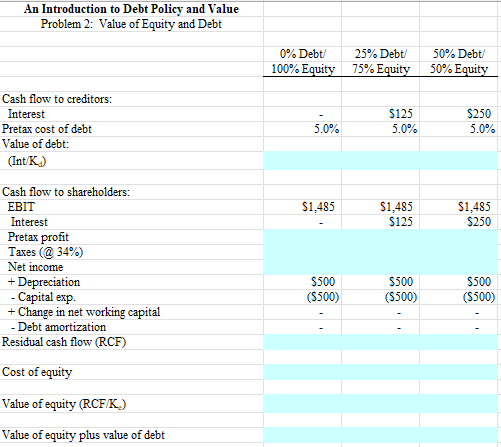Image resolution: width=501 pixels, height=447 pixels.
Task: Select the RCF input cell for 0% Debt
Action: click(302, 342)
